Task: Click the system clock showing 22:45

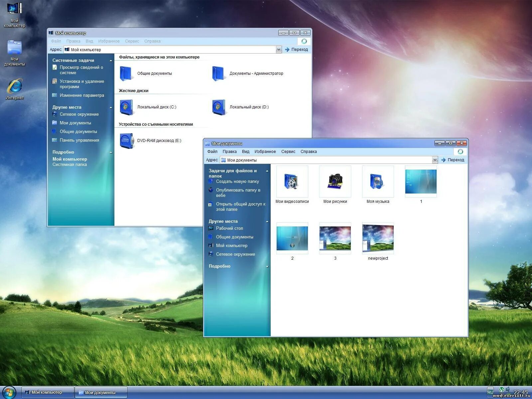Action: click(521, 392)
